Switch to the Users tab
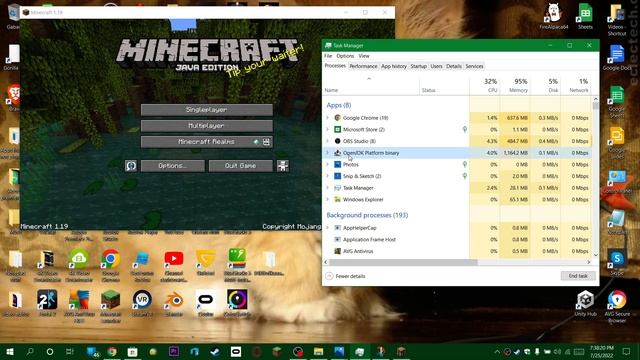640x360 pixels. [x=436, y=66]
